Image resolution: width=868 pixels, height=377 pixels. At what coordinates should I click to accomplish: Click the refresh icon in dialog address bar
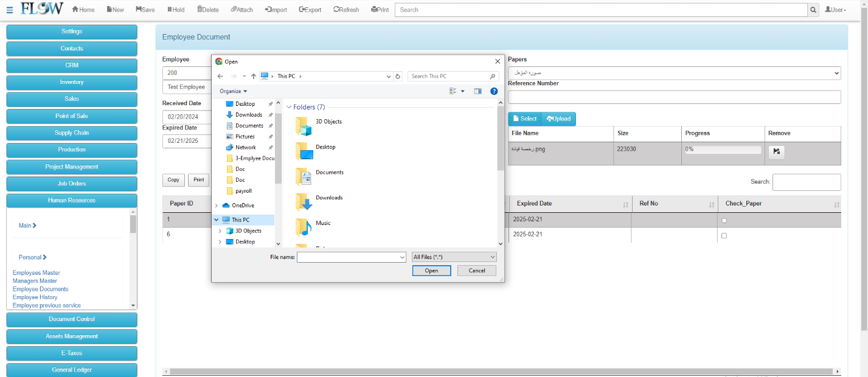coord(398,77)
